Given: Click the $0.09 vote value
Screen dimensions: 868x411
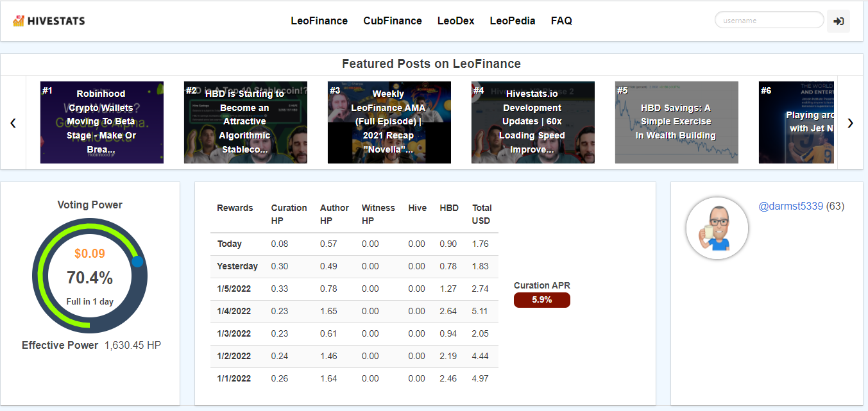Looking at the screenshot, I should coord(90,253).
